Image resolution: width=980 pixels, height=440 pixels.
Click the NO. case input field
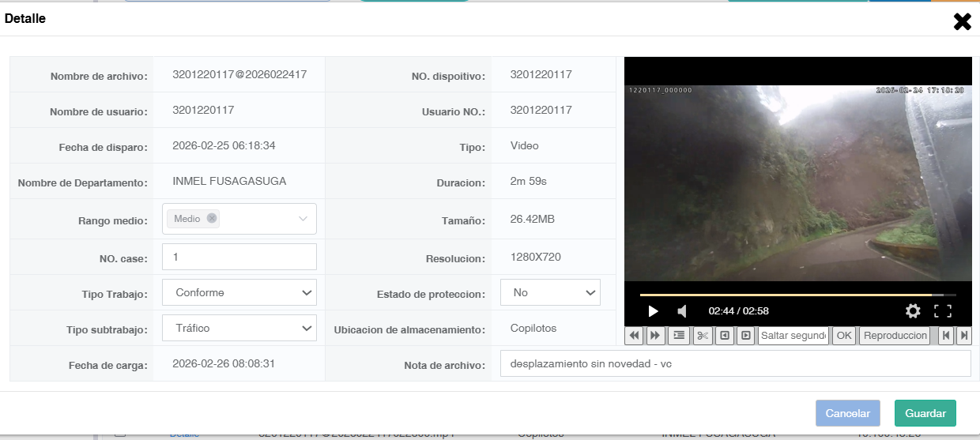click(239, 257)
